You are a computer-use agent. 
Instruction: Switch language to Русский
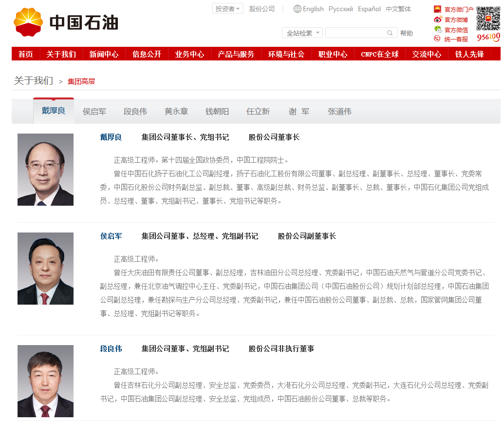pyautogui.click(x=341, y=9)
